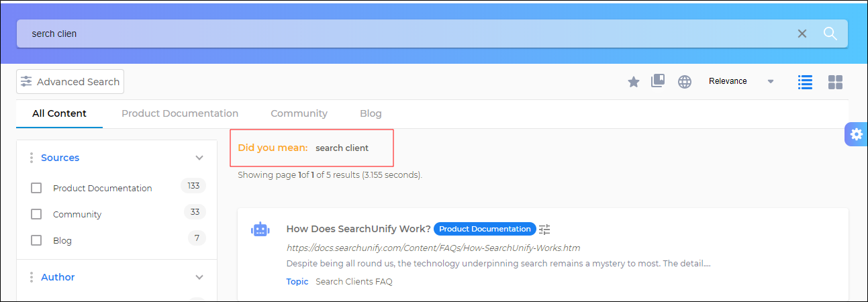Click the globe language icon
Viewport: 868px width, 302px height.
pyautogui.click(x=684, y=82)
